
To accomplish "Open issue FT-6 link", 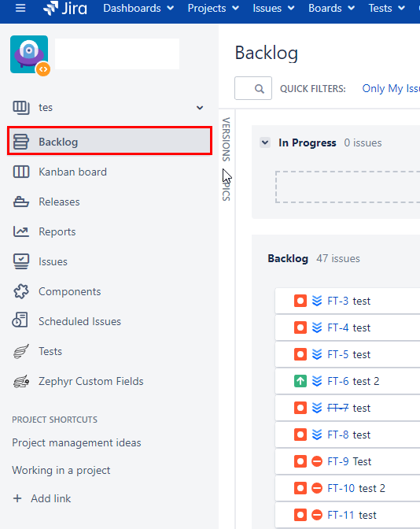I will pos(337,381).
